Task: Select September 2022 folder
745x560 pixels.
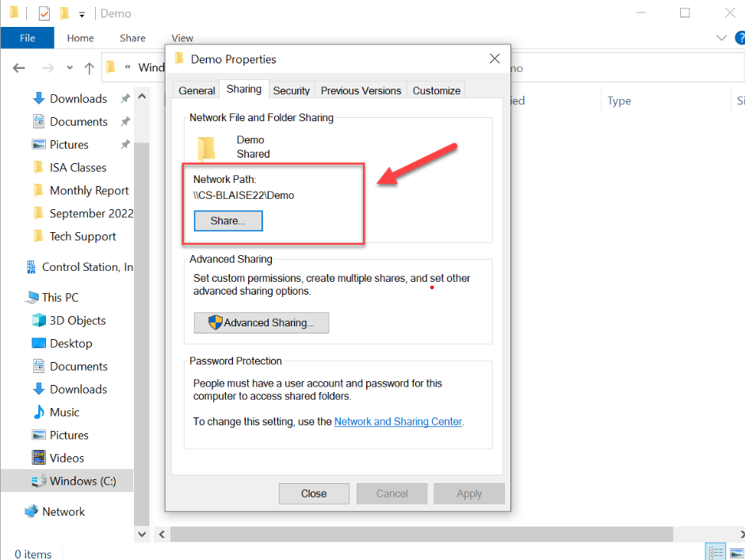Action: (x=91, y=213)
